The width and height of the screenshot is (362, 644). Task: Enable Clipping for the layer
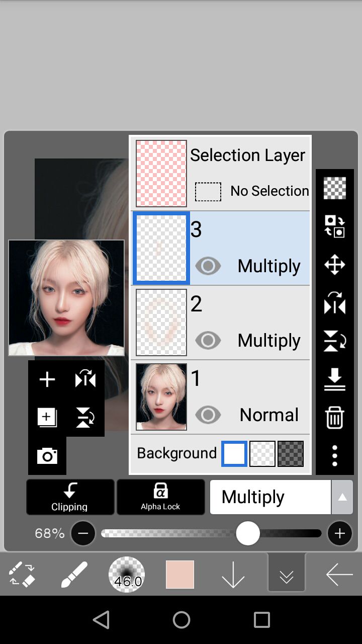click(x=70, y=497)
